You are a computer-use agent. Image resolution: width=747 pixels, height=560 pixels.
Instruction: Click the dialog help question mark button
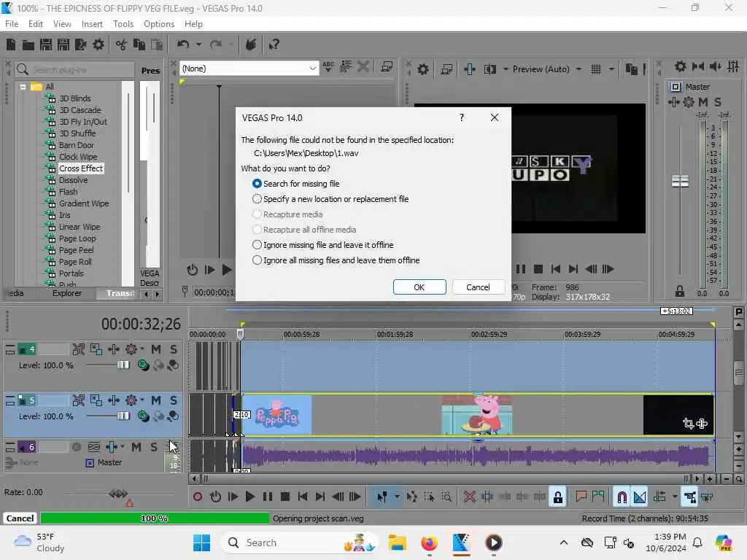(x=461, y=117)
